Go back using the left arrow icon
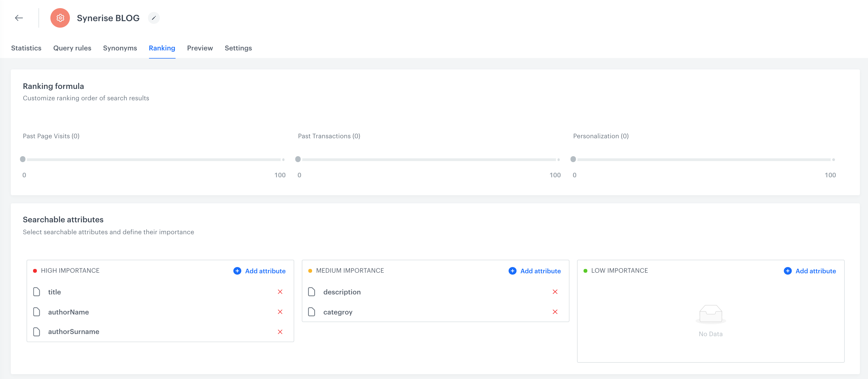 coord(19,18)
